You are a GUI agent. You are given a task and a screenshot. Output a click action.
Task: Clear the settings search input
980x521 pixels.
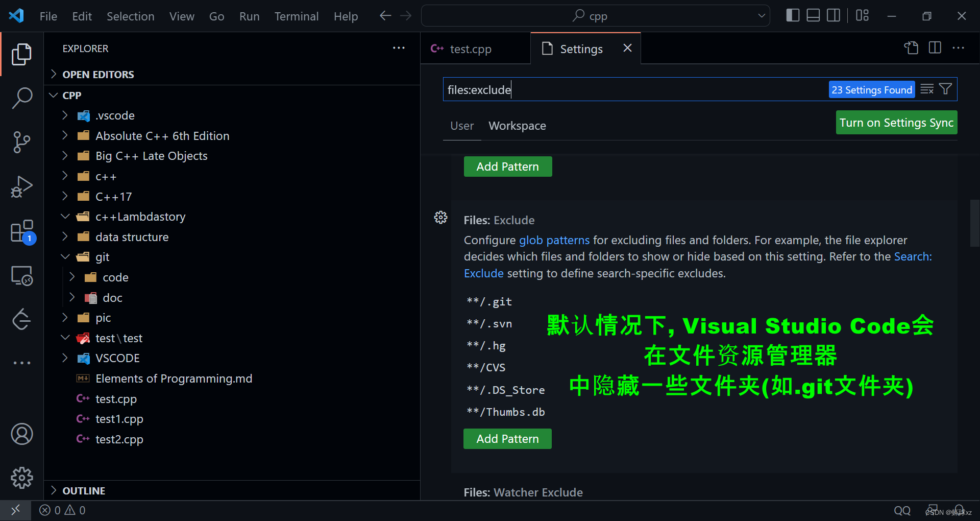pyautogui.click(x=927, y=89)
